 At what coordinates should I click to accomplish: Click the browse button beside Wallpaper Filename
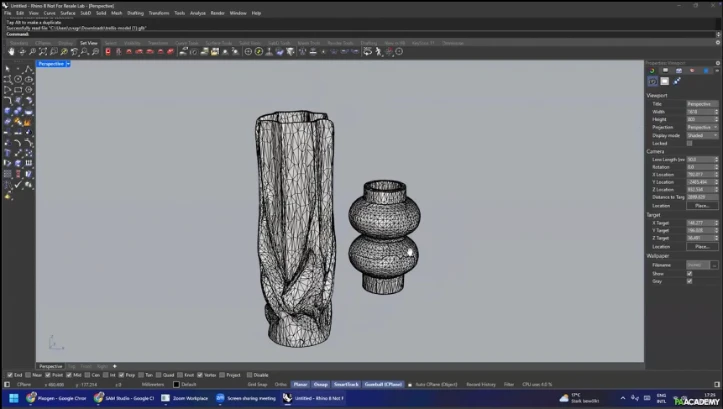click(714, 265)
